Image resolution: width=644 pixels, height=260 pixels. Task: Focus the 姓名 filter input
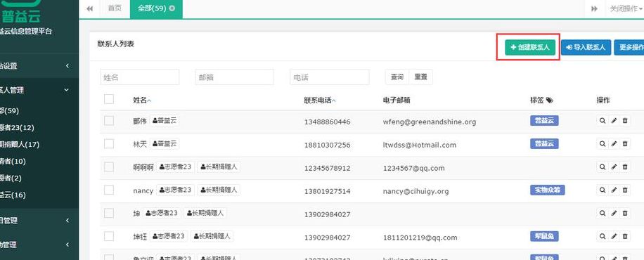pyautogui.click(x=140, y=77)
